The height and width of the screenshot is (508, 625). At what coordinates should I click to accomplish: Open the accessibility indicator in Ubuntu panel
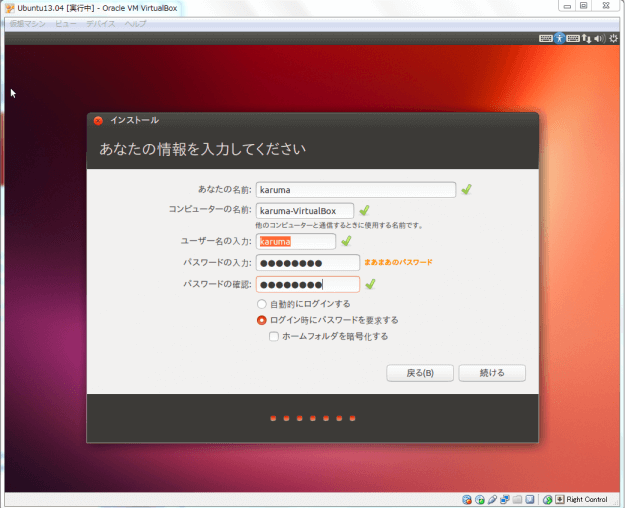click(x=559, y=38)
